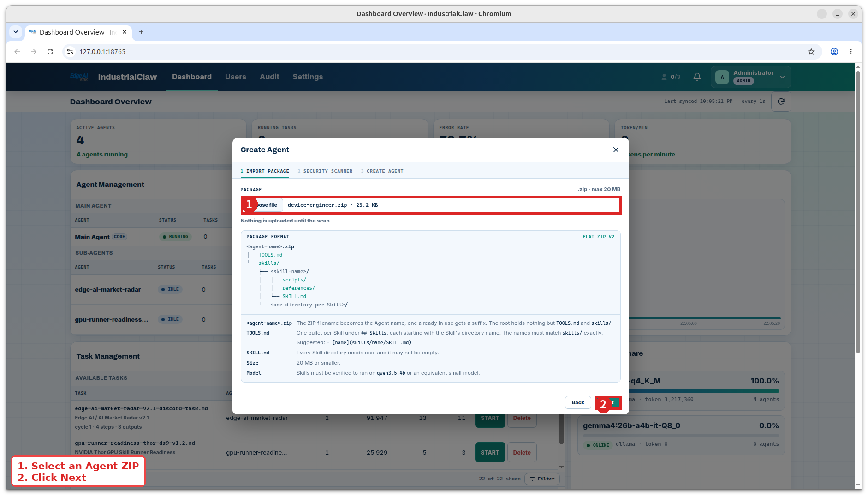Expand the tab search dropdown arrow
This screenshot has width=868, height=497.
pyautogui.click(x=16, y=32)
